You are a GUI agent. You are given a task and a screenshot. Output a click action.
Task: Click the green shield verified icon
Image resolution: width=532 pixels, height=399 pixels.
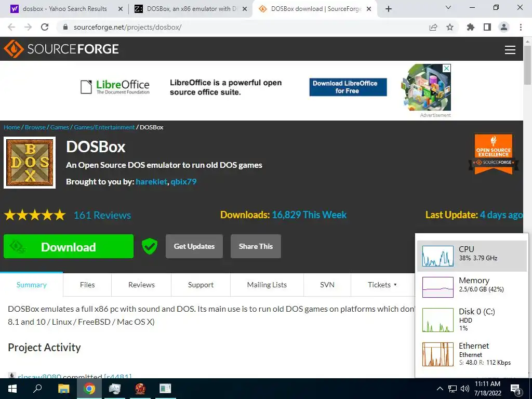[x=149, y=246]
